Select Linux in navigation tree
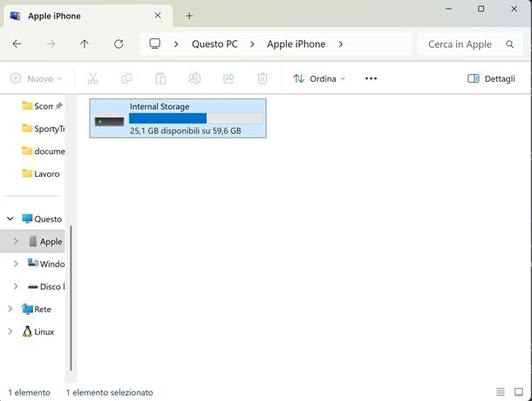Viewport: 532px width, 401px height. (38, 331)
